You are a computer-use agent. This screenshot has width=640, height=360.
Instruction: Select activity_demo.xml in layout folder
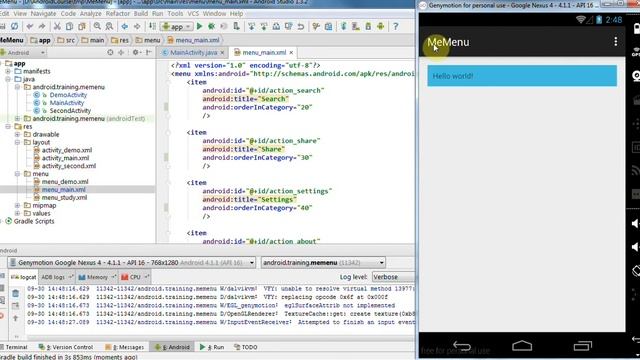(x=67, y=150)
